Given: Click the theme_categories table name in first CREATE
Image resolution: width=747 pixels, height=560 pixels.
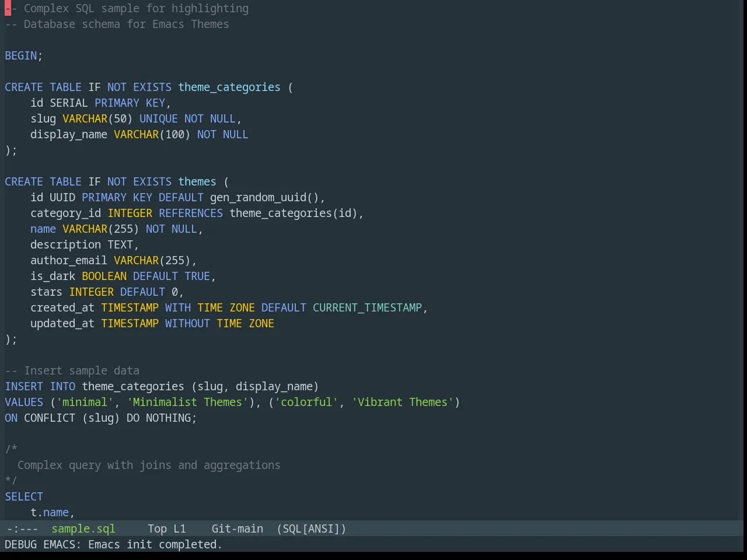Looking at the screenshot, I should click(229, 87).
